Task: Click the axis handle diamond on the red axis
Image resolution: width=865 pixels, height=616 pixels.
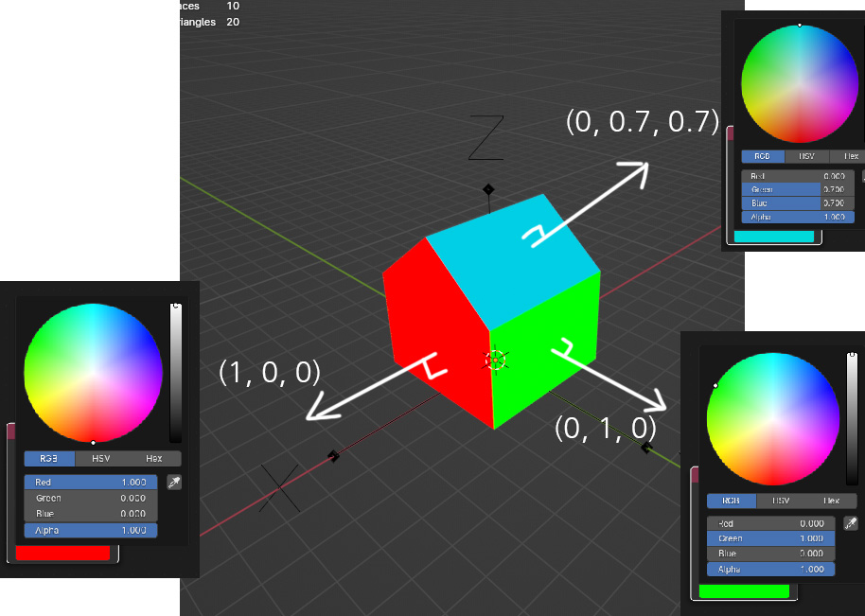Action: point(333,456)
